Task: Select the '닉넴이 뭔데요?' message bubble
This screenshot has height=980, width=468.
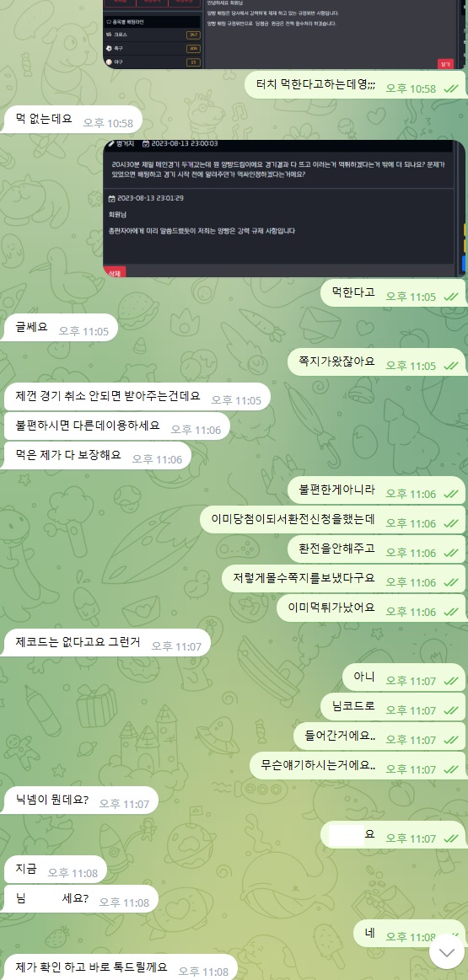Action: 79,800
